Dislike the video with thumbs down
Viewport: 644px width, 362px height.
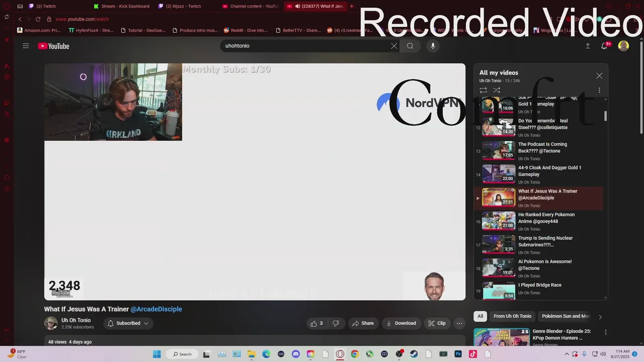(336, 323)
